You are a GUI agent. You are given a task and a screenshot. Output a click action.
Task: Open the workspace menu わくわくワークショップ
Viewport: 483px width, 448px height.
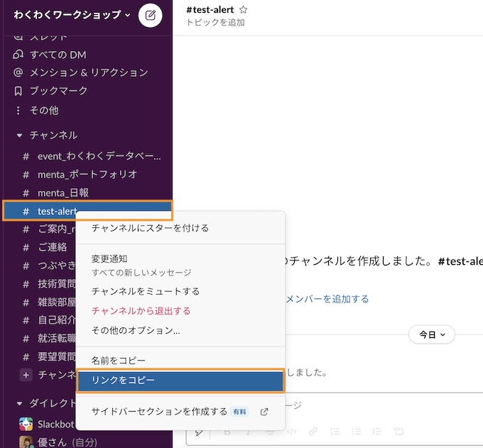pos(72,14)
